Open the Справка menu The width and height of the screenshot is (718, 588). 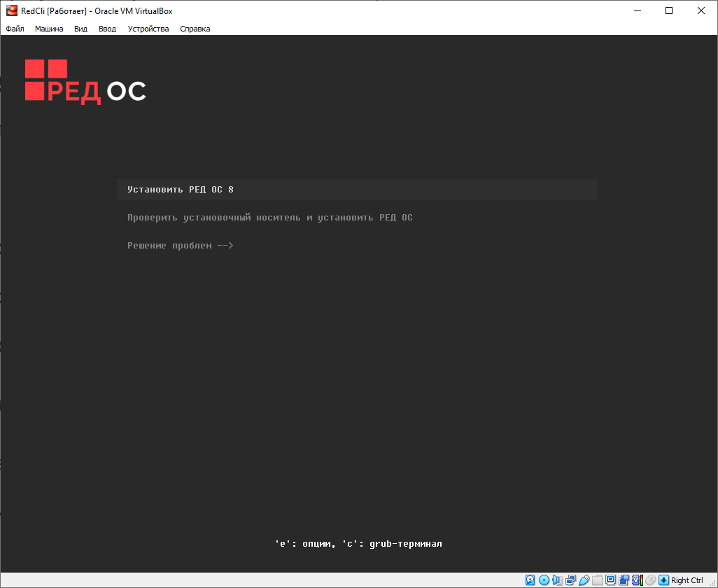[x=195, y=29]
